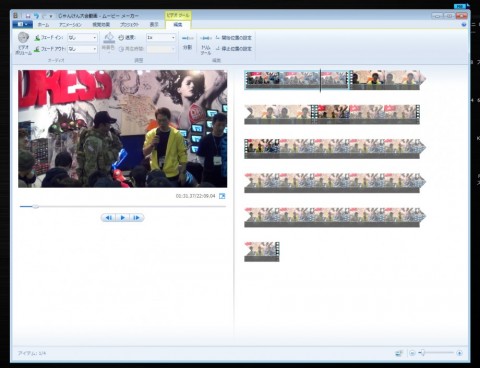Click zoom out minus button in status bar
This screenshot has width=480, height=368.
point(412,353)
